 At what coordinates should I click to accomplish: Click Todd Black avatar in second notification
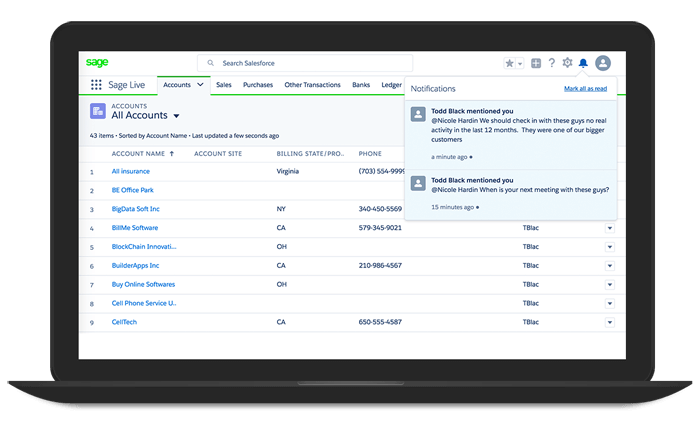[x=418, y=183]
